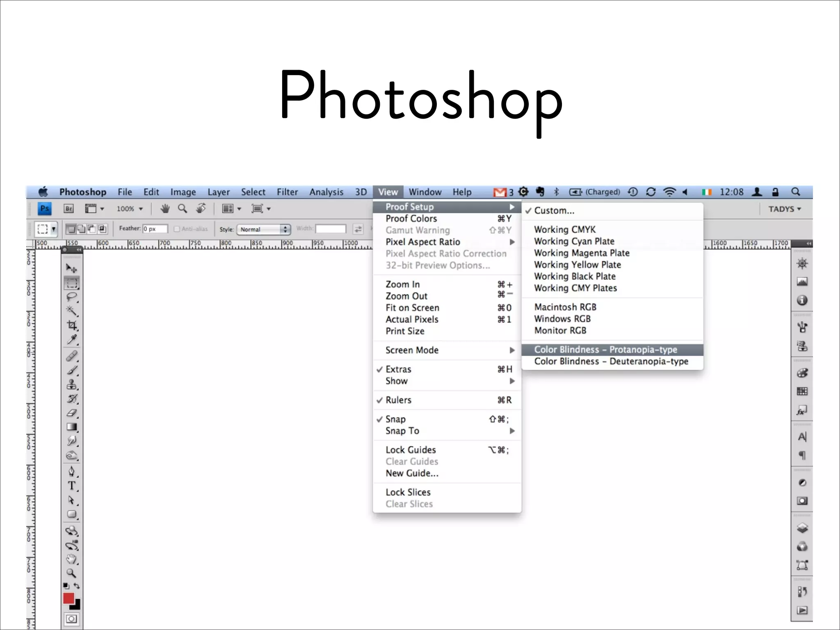This screenshot has height=630, width=840.
Task: Expand the Screen Mode submenu
Action: (447, 350)
